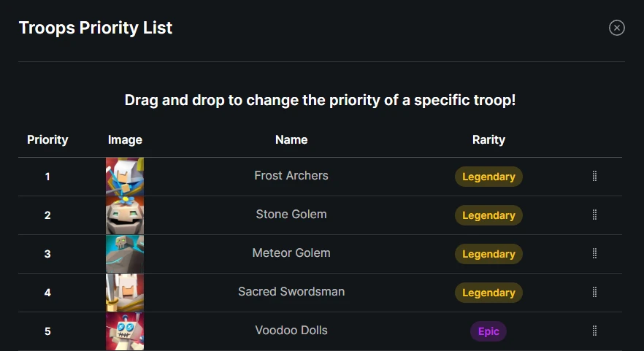Click the Epic badge for Voodoo Dolls
This screenshot has width=644, height=351.
(488, 331)
